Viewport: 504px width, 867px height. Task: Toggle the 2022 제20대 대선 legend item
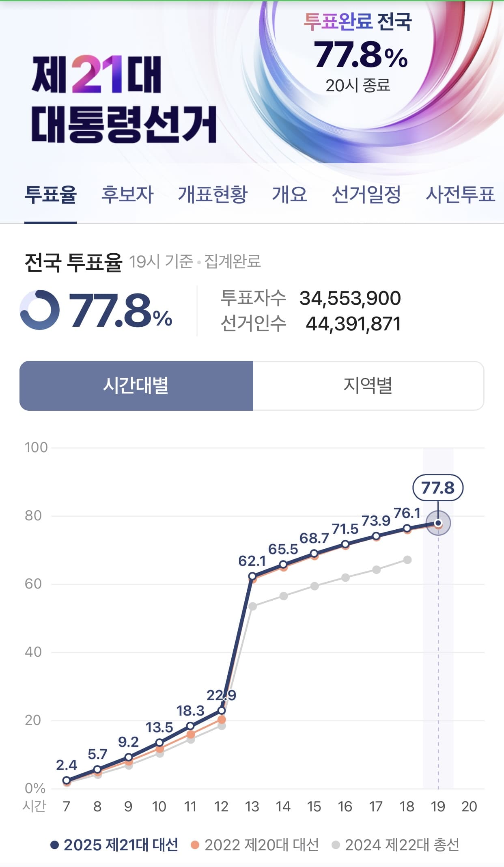point(255,845)
